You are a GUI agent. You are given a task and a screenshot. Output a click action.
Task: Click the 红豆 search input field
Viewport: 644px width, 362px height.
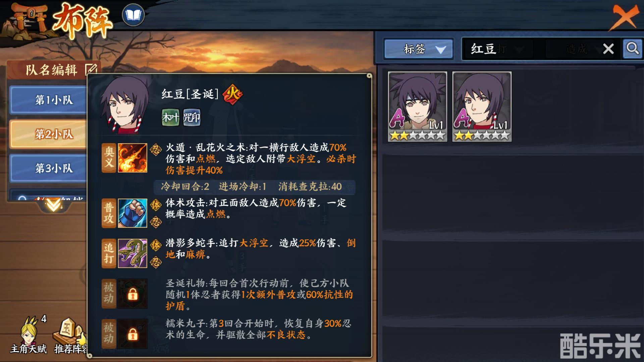point(532,49)
